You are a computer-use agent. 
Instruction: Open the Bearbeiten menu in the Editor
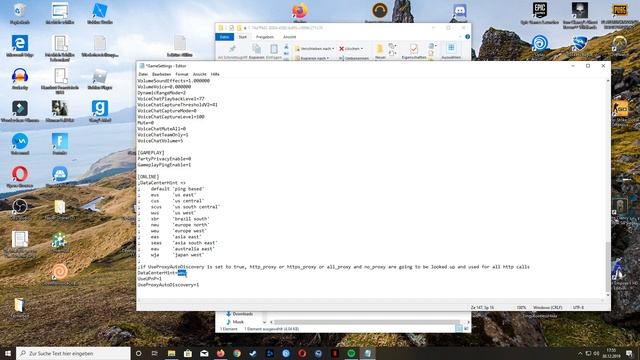162,74
